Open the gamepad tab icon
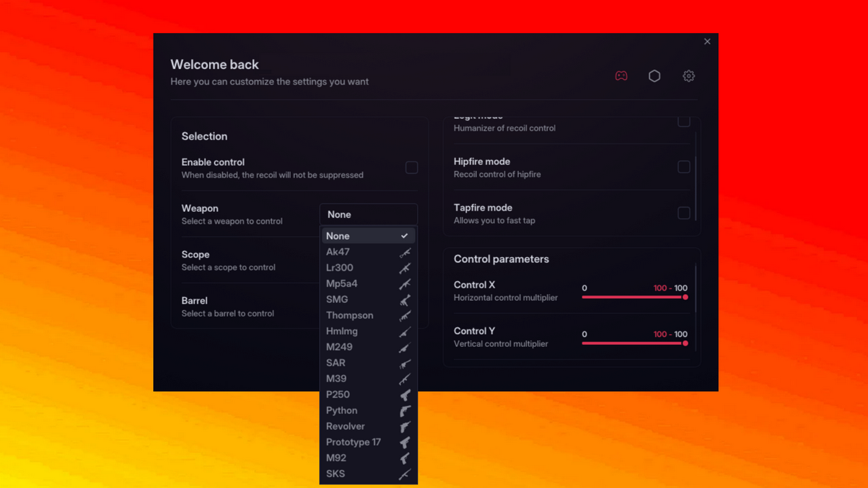 pyautogui.click(x=620, y=76)
